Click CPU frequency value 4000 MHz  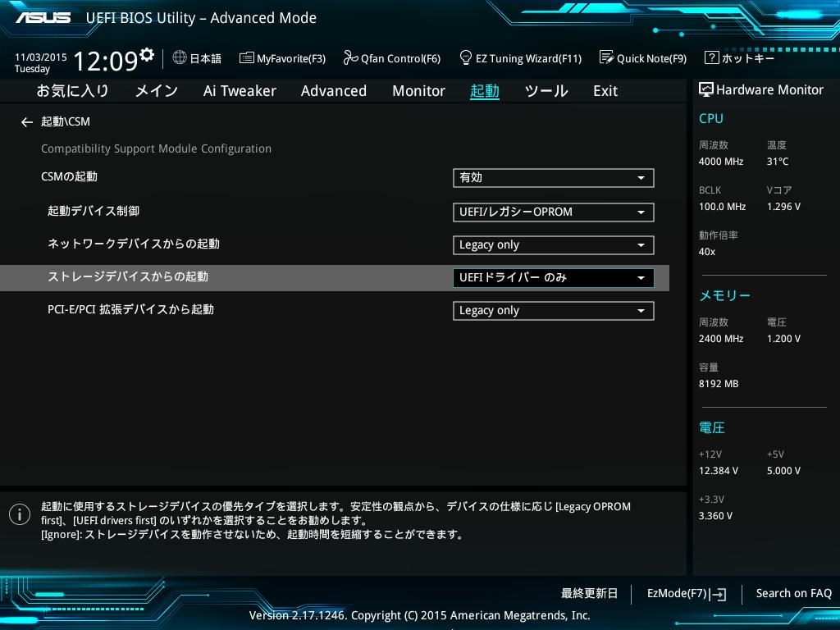click(721, 162)
